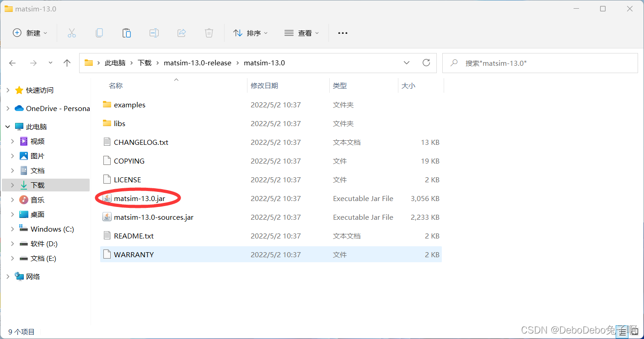Viewport: 644px width, 339px height.
Task: Open recent locations dropdown arrow
Action: pos(50,63)
